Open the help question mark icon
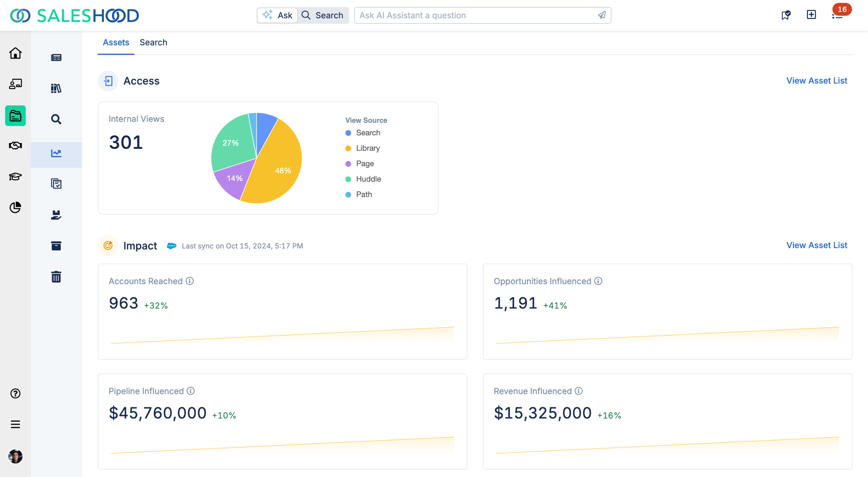The height and width of the screenshot is (477, 868). coord(15,393)
